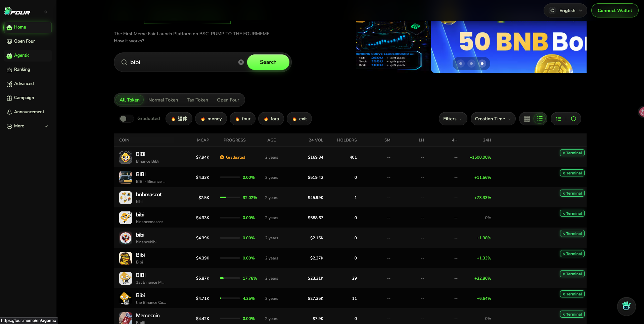Open Terminal for Memecoin row

pos(572,314)
